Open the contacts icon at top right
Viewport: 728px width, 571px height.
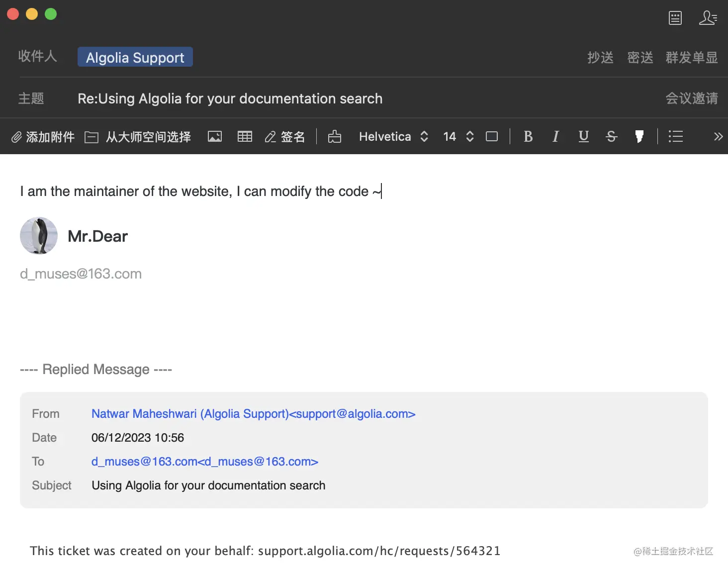(708, 18)
